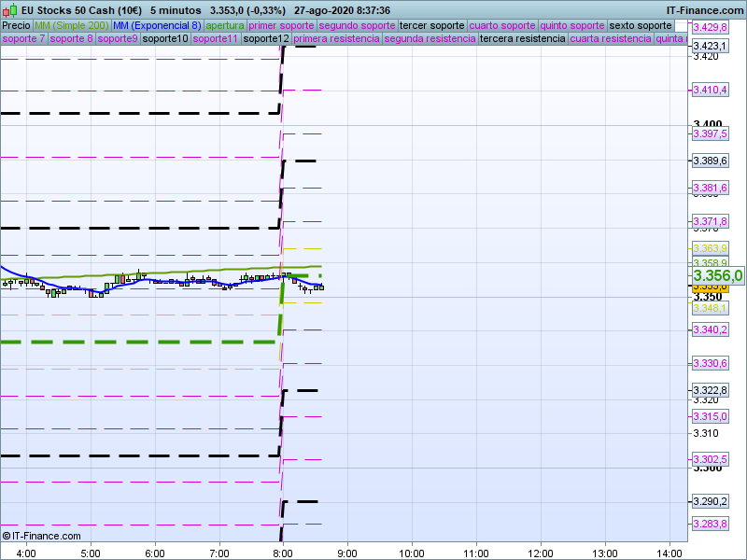This screenshot has height=560, width=747.
Task: Click the primera resistencia legend label
Action: click(x=336, y=39)
